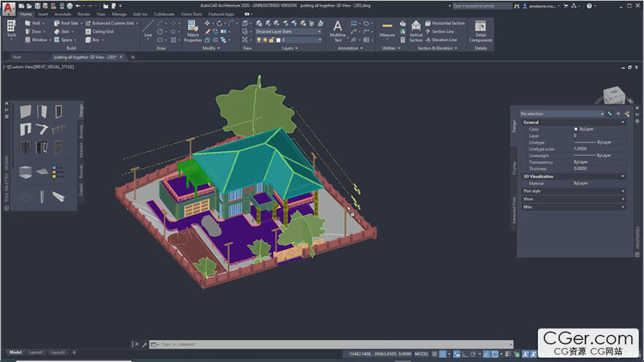Image resolution: width=644 pixels, height=362 pixels.
Task: Create a Vertical Section
Action: tap(416, 31)
